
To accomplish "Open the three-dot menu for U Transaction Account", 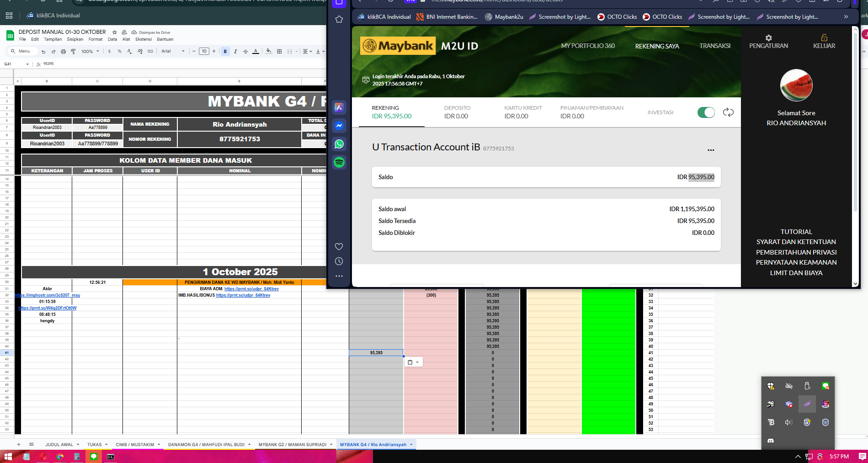I will pyautogui.click(x=711, y=150).
